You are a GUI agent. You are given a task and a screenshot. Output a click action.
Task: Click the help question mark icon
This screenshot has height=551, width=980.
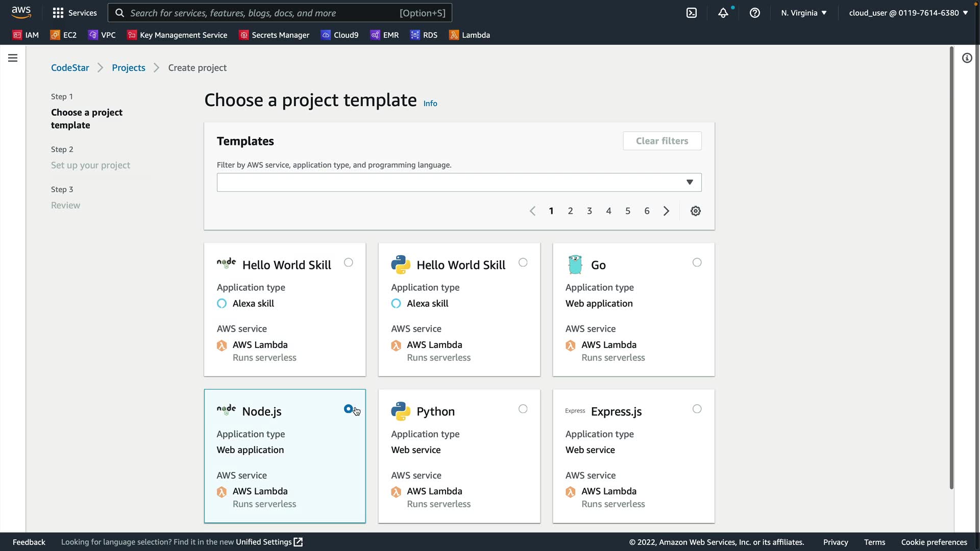tap(754, 13)
